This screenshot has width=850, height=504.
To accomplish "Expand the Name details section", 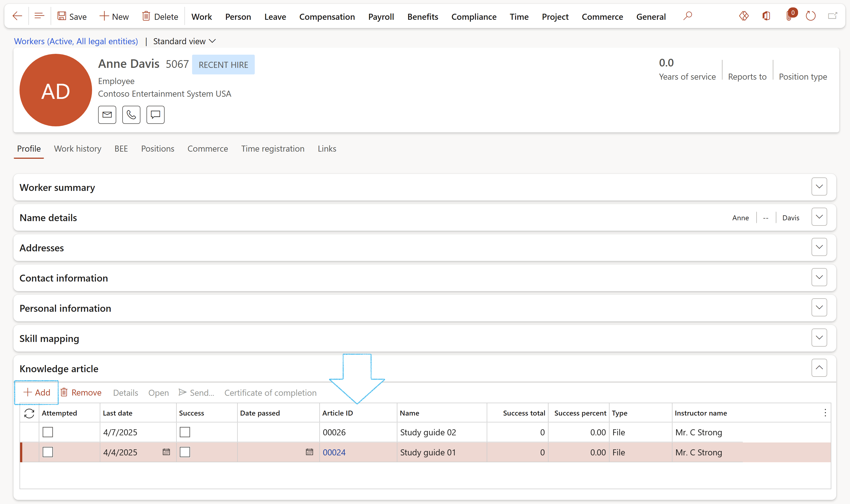I will [x=819, y=217].
